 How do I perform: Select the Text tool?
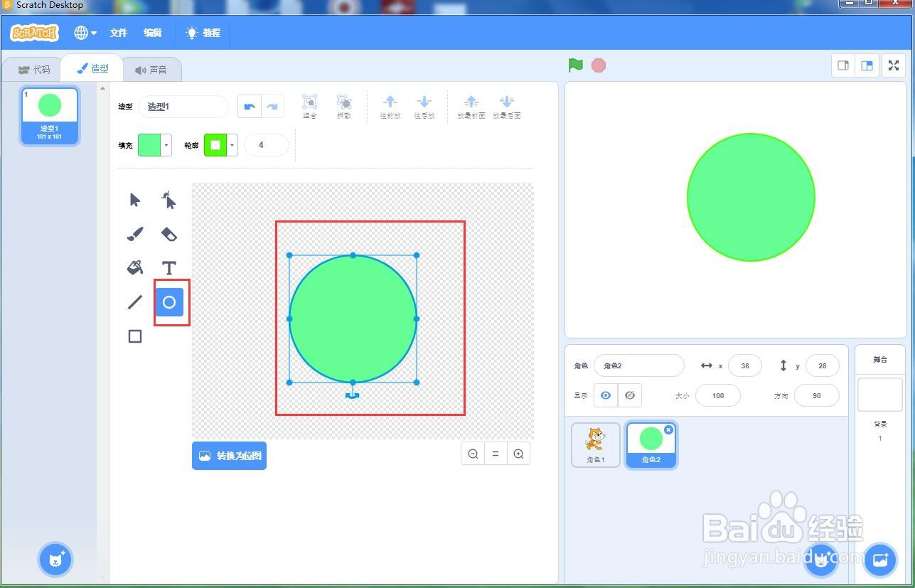(168, 268)
